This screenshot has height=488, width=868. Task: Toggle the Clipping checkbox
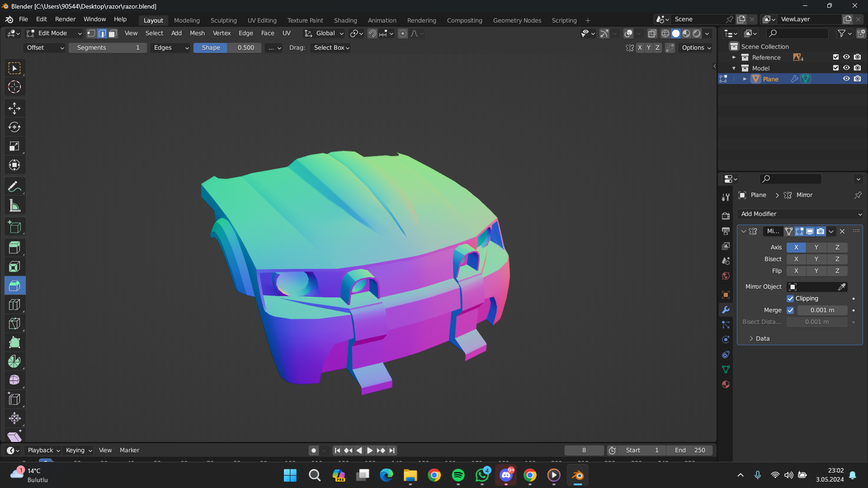(790, 299)
